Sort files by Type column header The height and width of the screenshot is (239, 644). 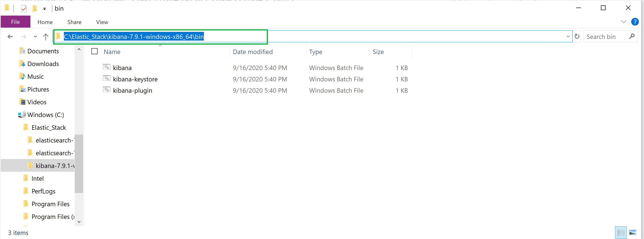coord(316,52)
